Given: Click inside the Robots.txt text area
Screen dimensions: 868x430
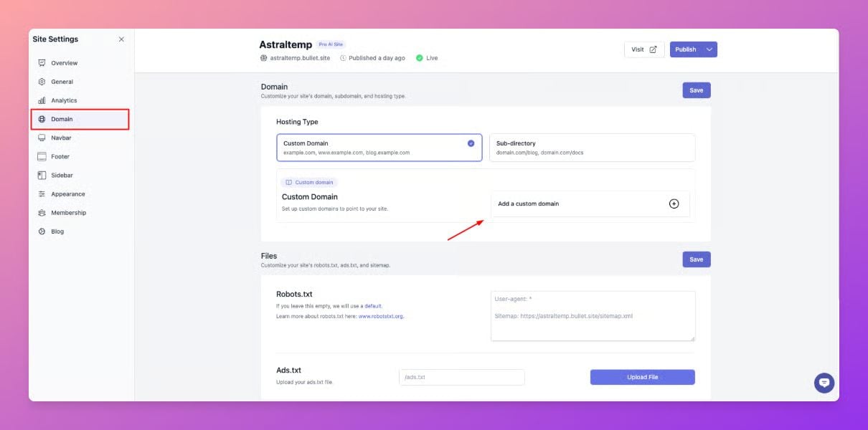Looking at the screenshot, I should 593,316.
